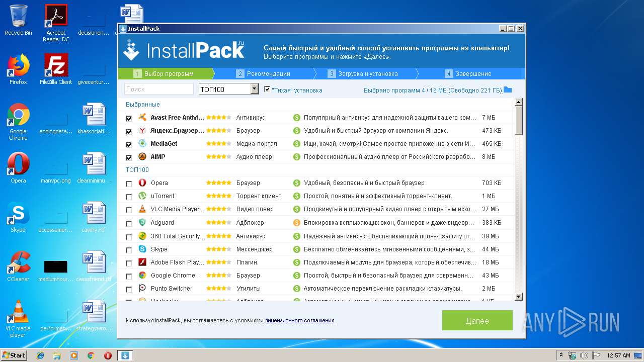Check the Opera checkbox
Viewport: 644px width, 362px height.
[x=129, y=184]
